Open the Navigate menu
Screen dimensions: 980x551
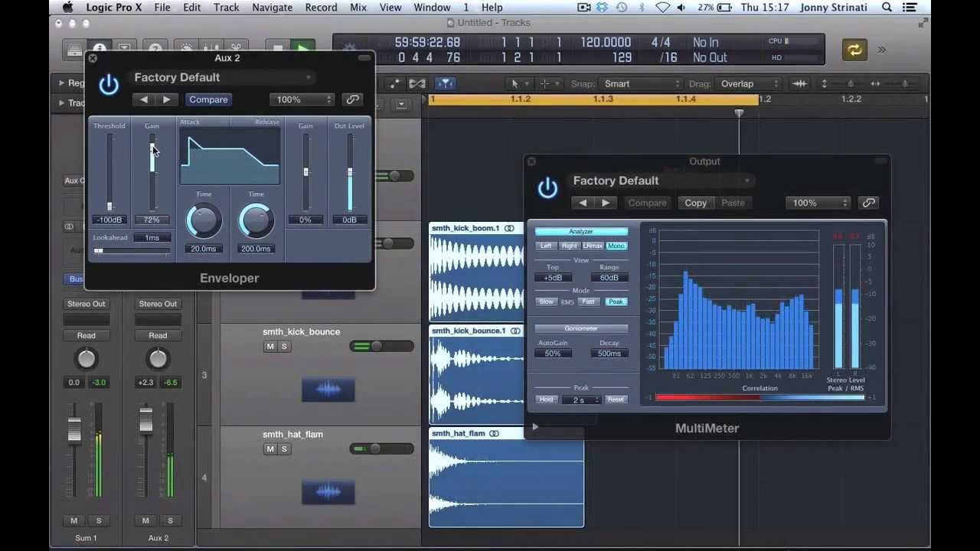point(272,8)
